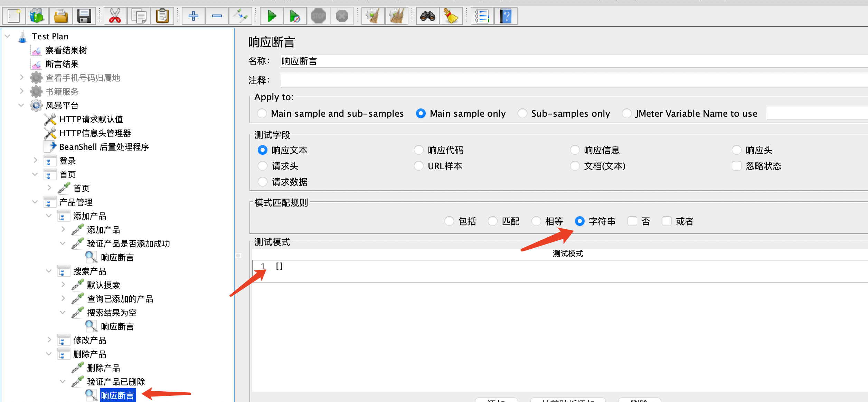Viewport: 868px width, 402px height.
Task: Click the 名称 input field
Action: point(553,61)
